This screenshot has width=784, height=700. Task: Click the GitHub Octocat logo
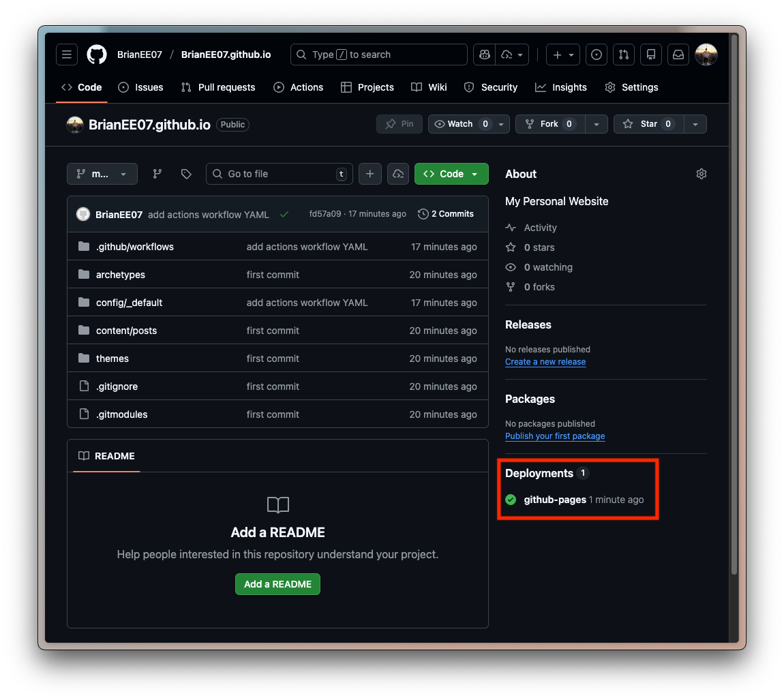coord(97,55)
